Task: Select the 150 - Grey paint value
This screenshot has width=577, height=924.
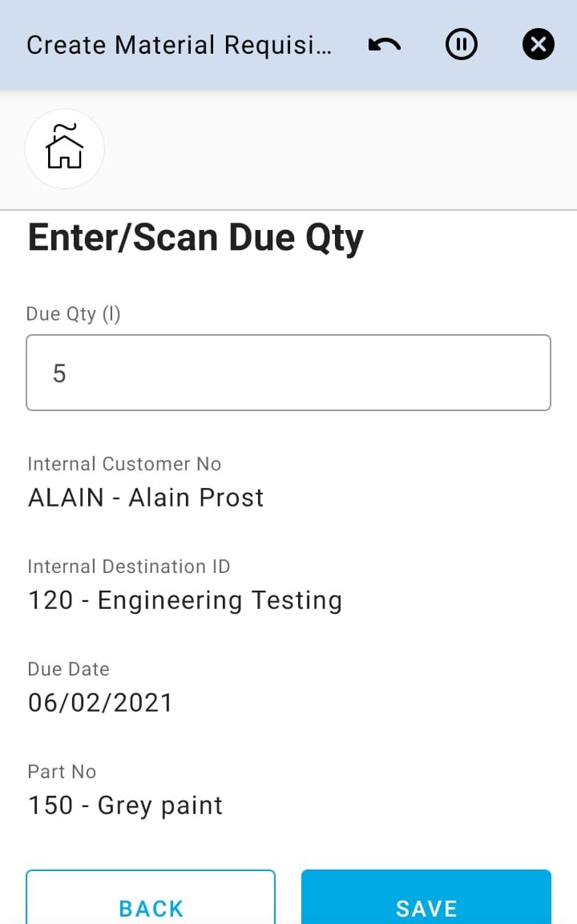Action: coord(126,805)
